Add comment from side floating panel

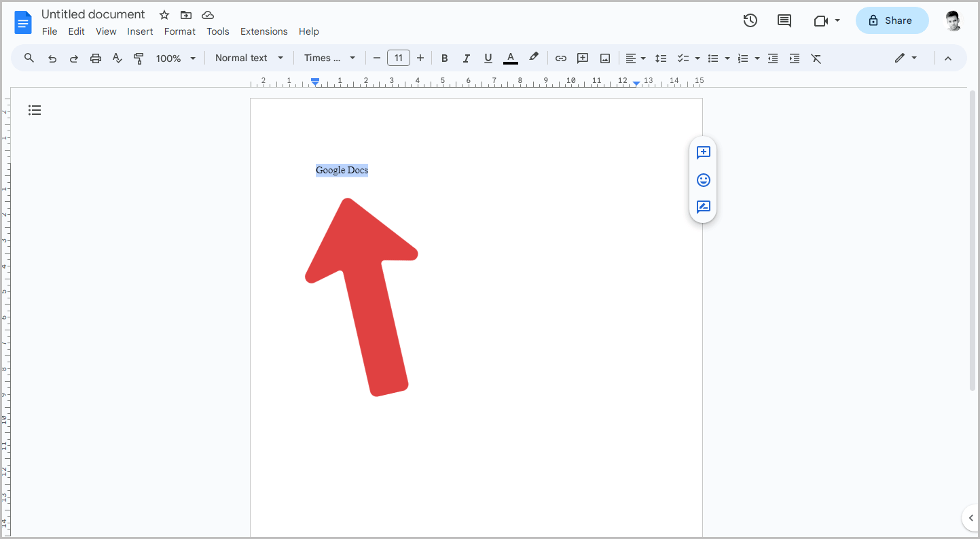point(704,153)
